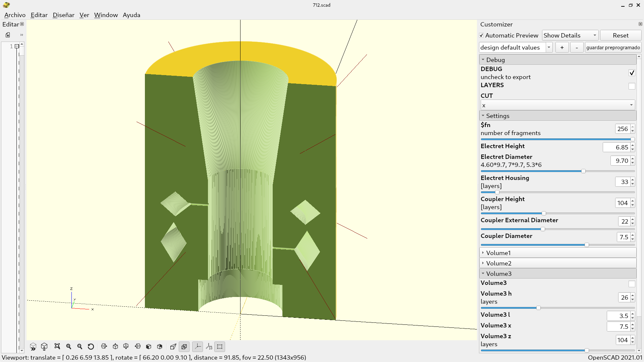
Task: Collapse the Settings section
Action: point(558,116)
